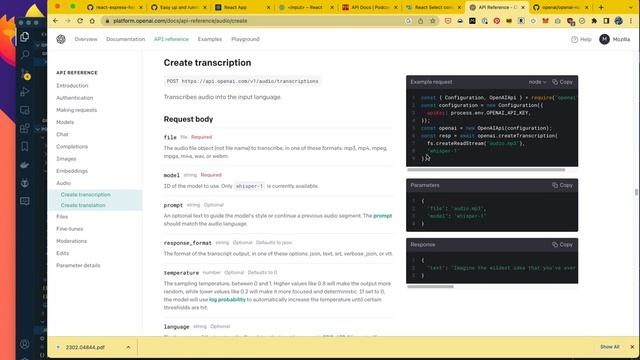Go to Making requests in sidebar
640x360 pixels.
(77, 110)
